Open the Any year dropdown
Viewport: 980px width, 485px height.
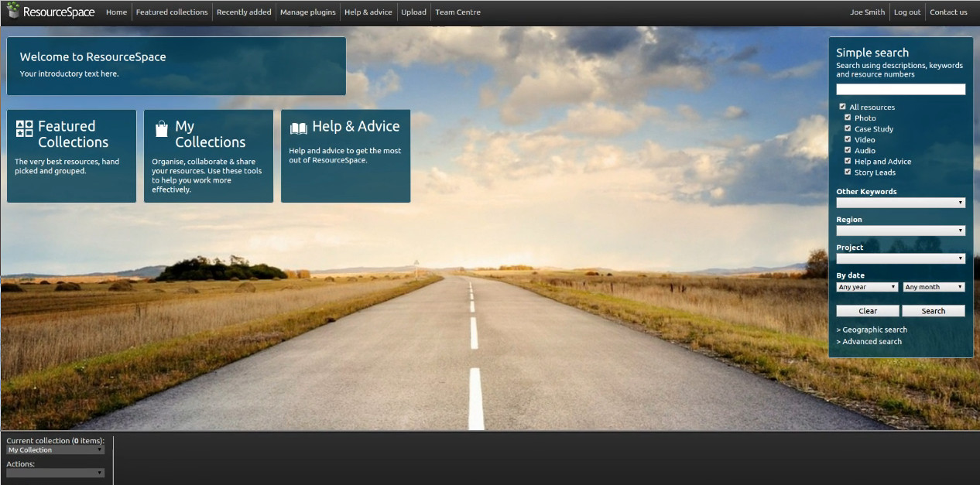click(867, 287)
